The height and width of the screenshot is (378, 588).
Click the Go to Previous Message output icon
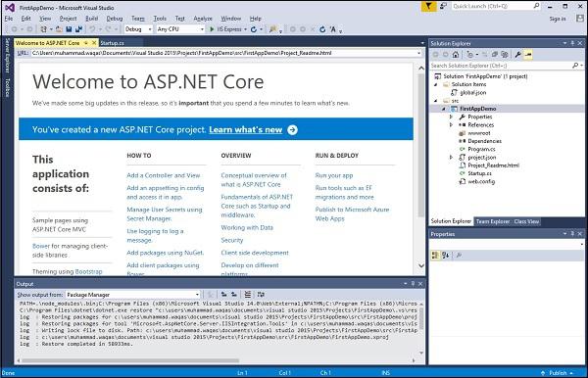point(223,295)
